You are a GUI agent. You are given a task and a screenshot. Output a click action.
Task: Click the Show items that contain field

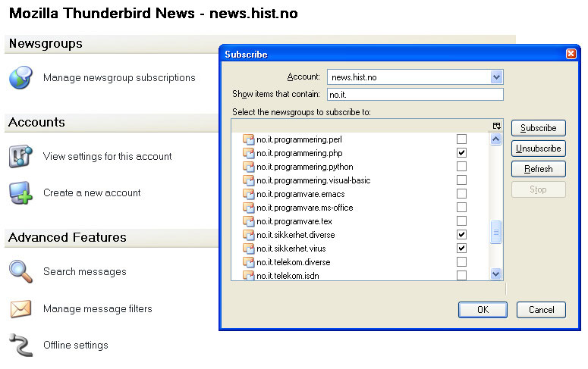tap(415, 95)
